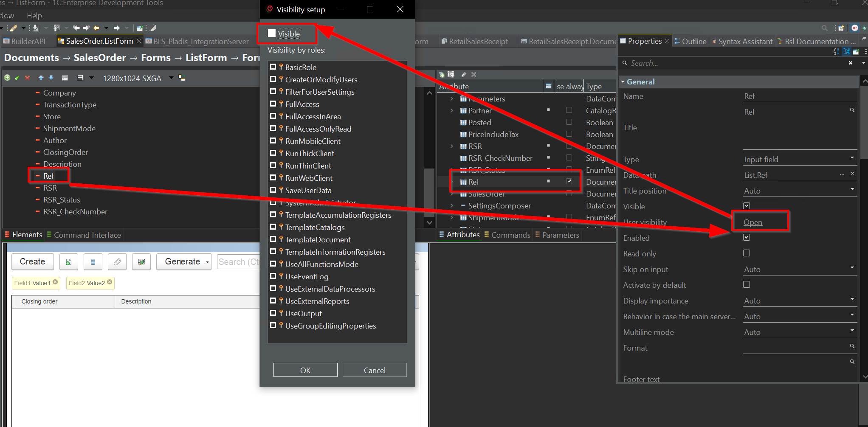Image resolution: width=868 pixels, height=427 pixels.
Task: Click the Properties search field
Action: [735, 63]
